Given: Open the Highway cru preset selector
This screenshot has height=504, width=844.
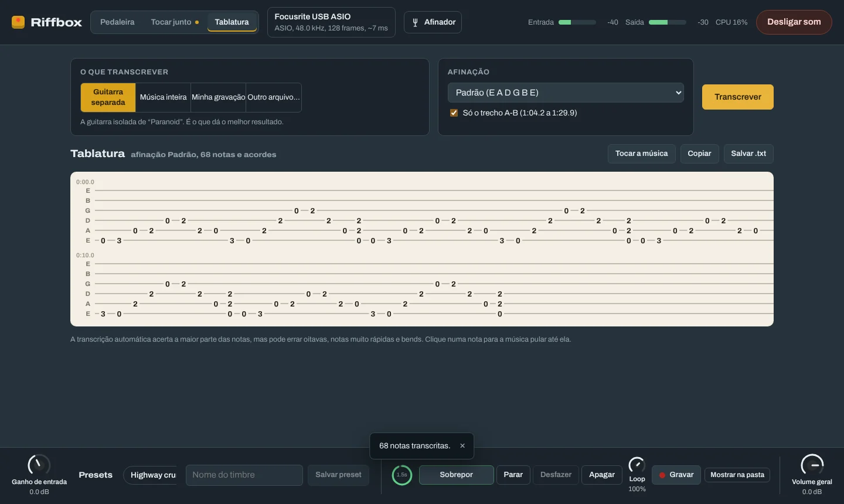Looking at the screenshot, I should click(150, 475).
